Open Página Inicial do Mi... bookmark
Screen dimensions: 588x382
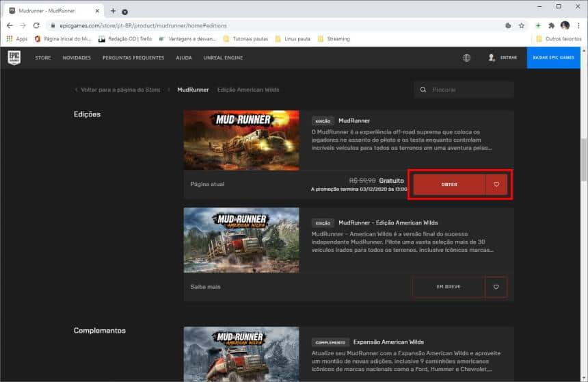click(63, 39)
